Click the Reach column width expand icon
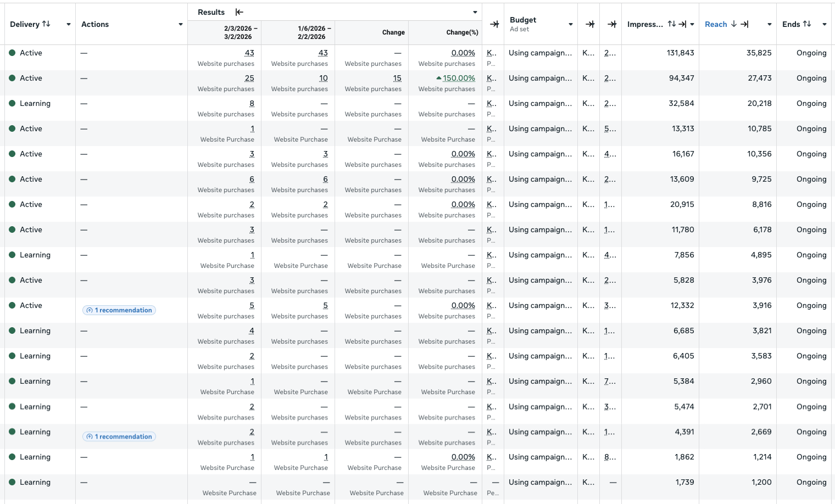Screen dimensions: 835x504 coord(744,24)
